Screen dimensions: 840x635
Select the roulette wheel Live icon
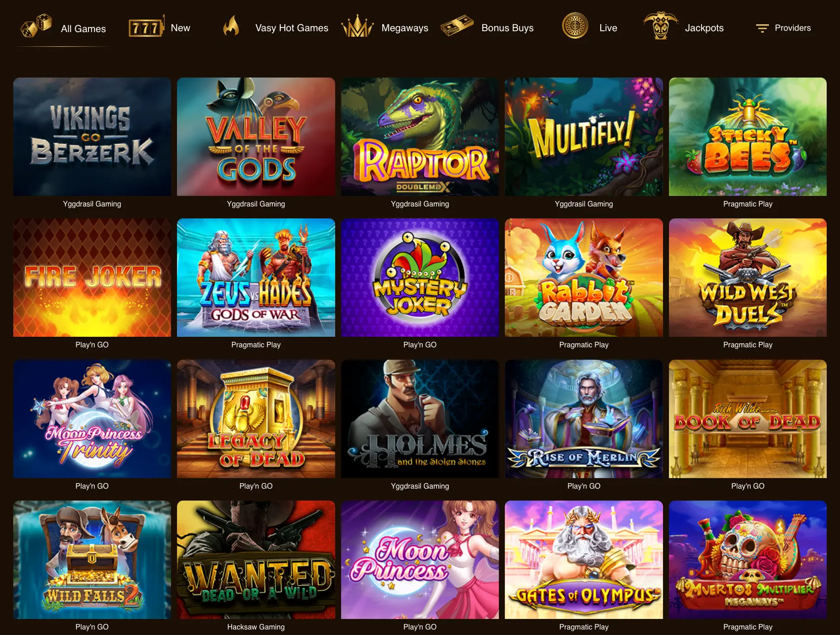click(x=575, y=26)
